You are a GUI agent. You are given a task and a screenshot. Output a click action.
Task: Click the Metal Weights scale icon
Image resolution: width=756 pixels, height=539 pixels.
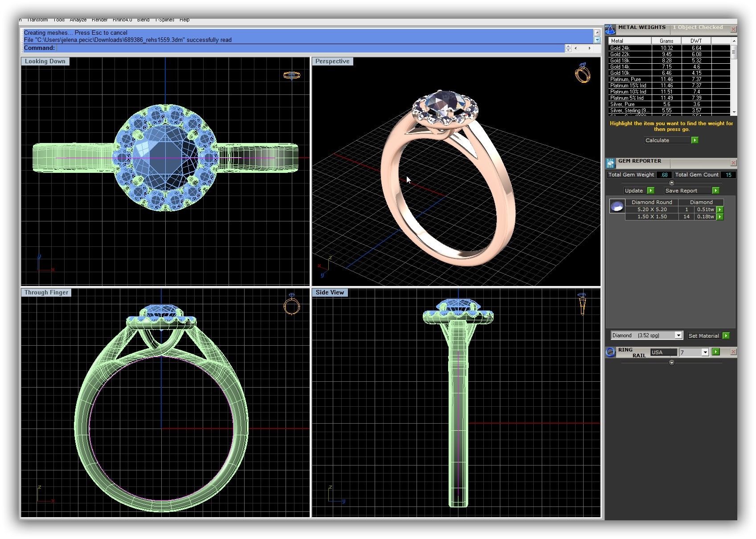pos(610,29)
